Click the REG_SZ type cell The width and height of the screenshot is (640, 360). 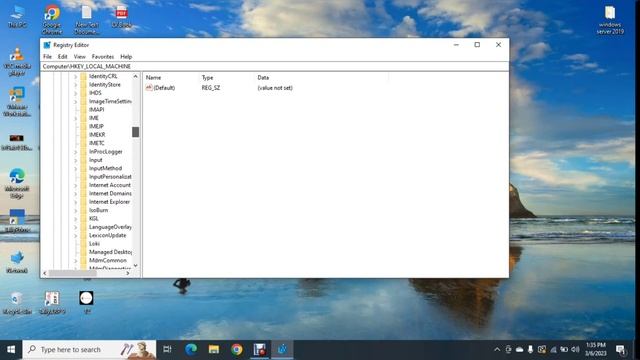pyautogui.click(x=211, y=88)
